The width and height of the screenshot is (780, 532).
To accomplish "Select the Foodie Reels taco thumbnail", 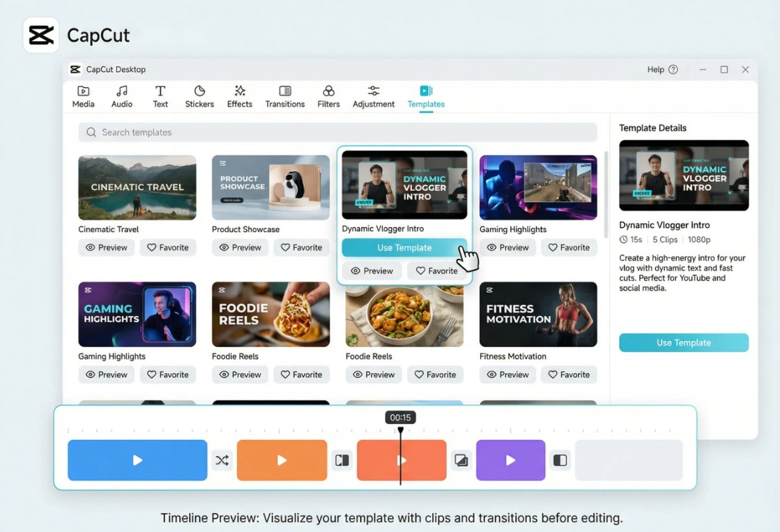I will coord(270,314).
